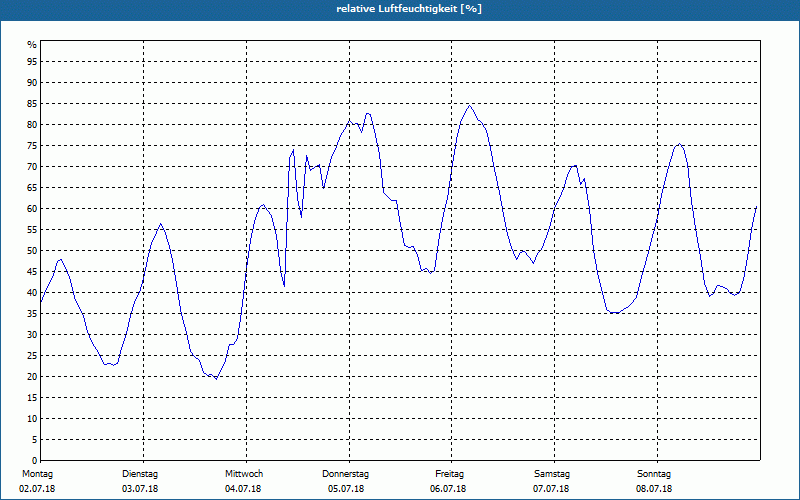
Task: Select the '04.07.18' date label
Action: tap(243, 489)
